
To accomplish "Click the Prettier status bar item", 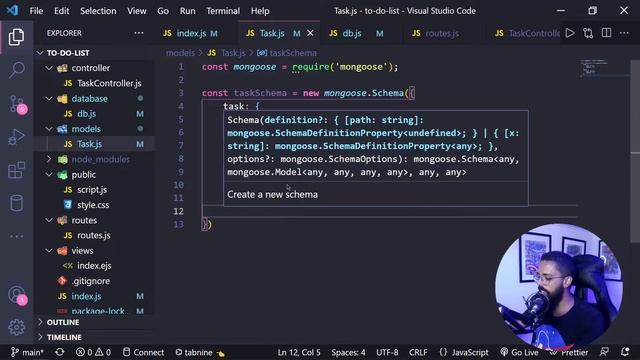I will [x=569, y=352].
